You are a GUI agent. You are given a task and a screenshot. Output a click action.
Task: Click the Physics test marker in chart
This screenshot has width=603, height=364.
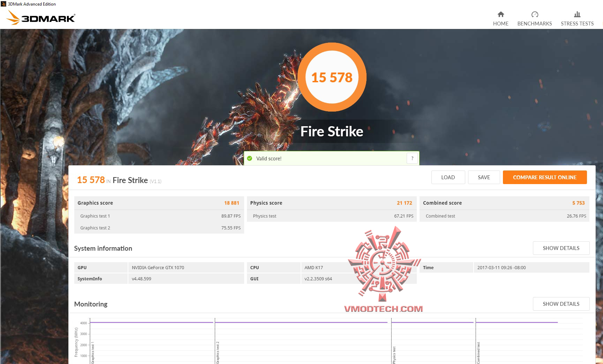coord(394,355)
